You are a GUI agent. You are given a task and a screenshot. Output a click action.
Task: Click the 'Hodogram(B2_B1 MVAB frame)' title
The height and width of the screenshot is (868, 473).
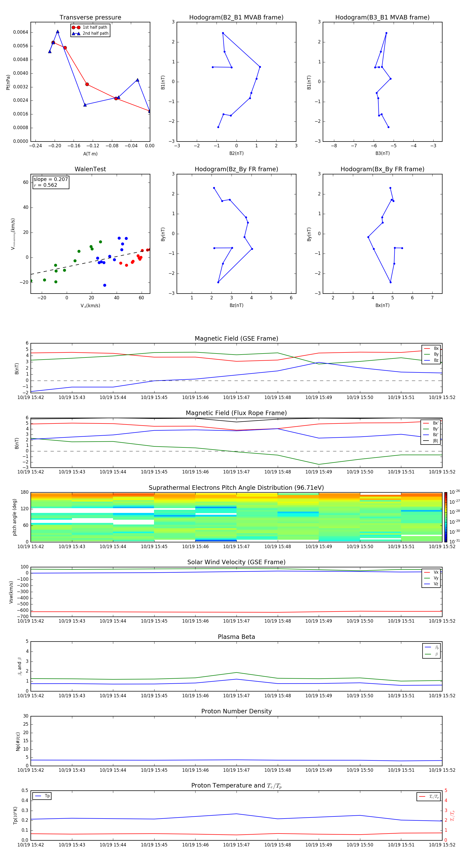pos(236,18)
